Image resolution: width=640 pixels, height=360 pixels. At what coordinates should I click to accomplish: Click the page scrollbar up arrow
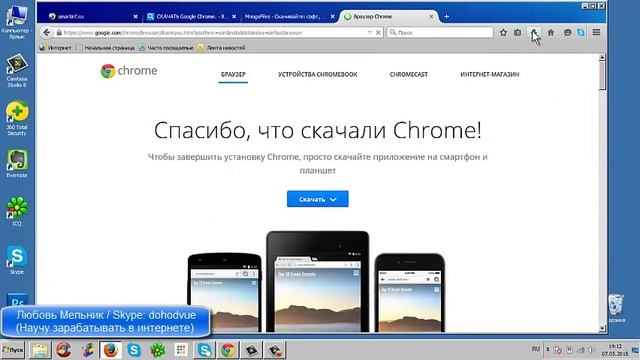click(602, 58)
